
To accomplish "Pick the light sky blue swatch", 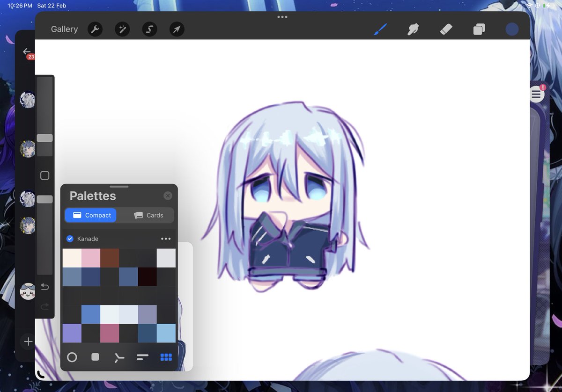I will [x=166, y=333].
